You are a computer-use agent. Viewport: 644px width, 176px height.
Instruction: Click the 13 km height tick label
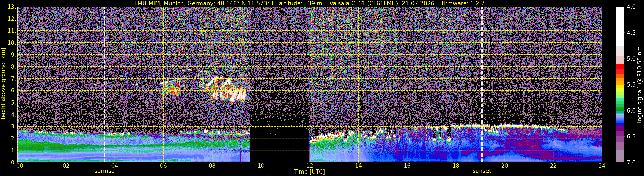coord(12,7)
